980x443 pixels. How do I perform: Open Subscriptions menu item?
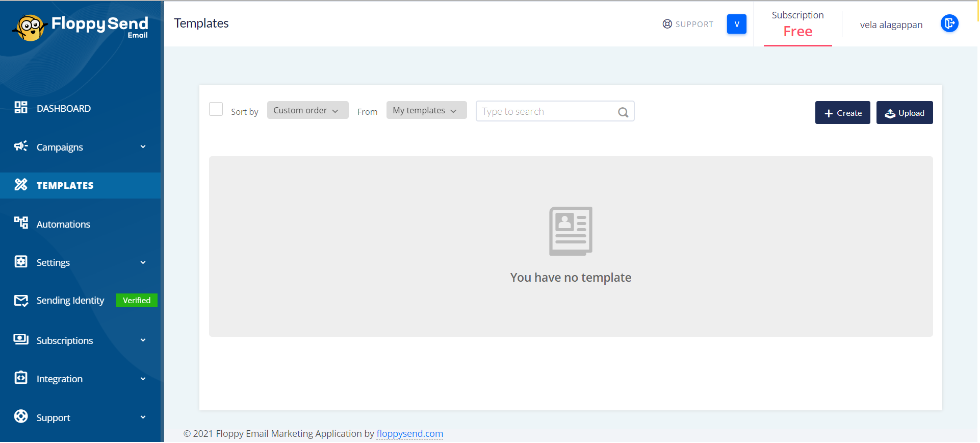tap(81, 340)
